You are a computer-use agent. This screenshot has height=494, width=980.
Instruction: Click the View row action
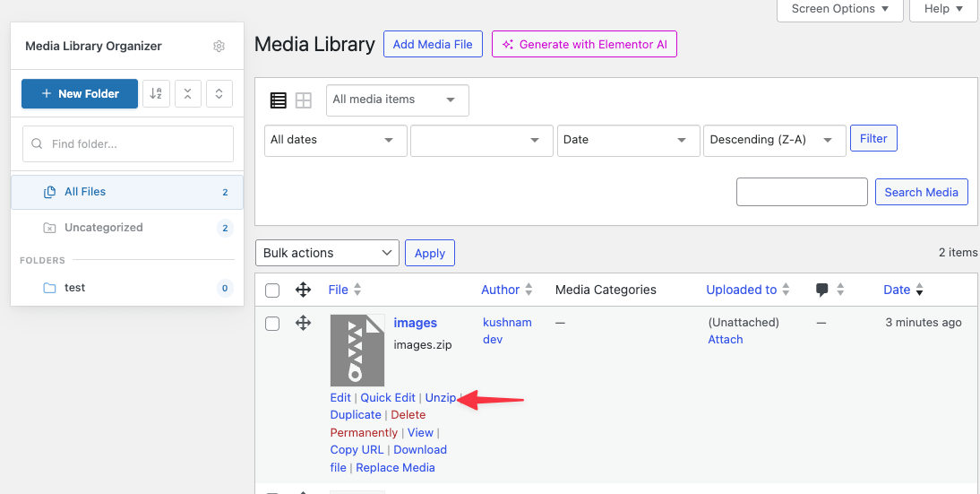pos(420,433)
